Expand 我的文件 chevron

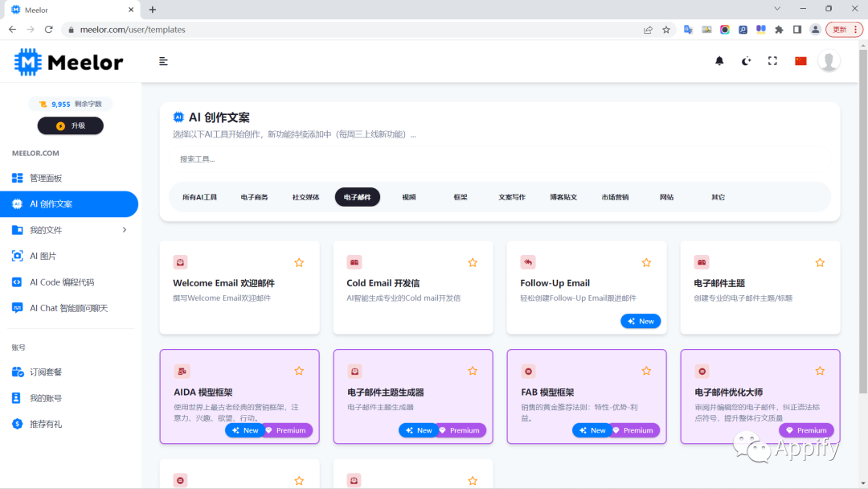tap(124, 230)
